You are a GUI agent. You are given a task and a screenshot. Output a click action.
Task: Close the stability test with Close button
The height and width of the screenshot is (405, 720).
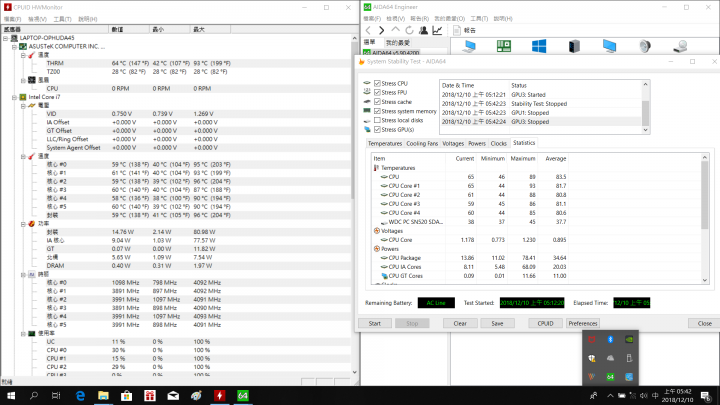pyautogui.click(x=704, y=323)
